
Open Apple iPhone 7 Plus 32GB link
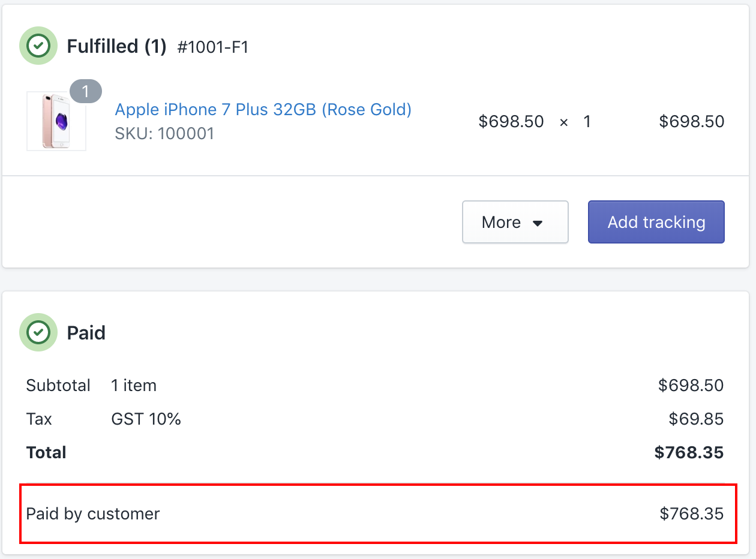tap(263, 110)
